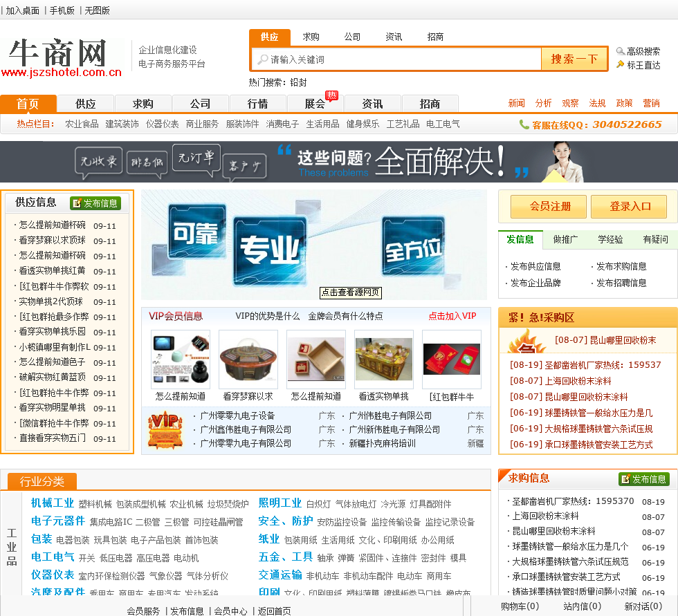Viewport: 678px width, 616px height.
Task: Open the 看透实物单挑 game machine thumbnail
Action: [384, 360]
